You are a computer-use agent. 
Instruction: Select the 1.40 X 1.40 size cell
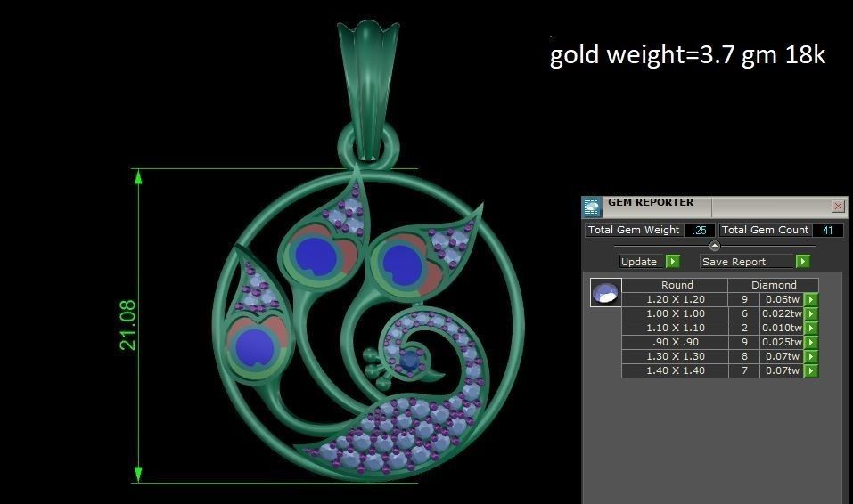point(675,370)
